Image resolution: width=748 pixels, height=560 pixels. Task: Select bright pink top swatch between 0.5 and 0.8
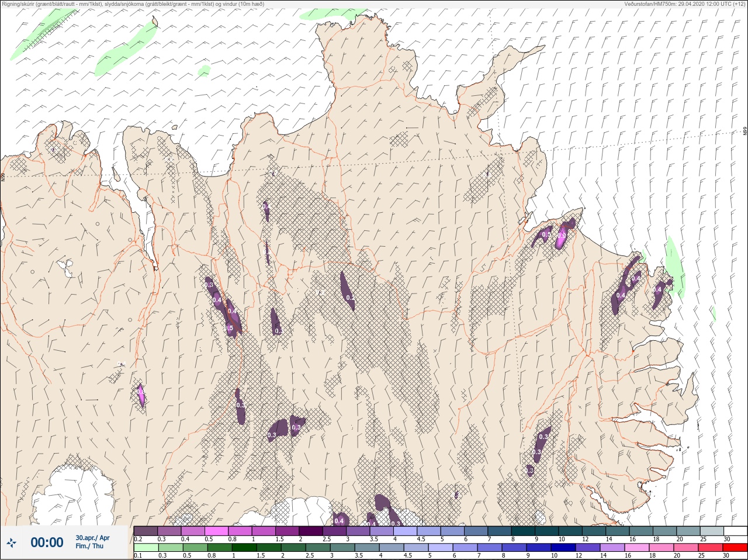click(x=217, y=531)
